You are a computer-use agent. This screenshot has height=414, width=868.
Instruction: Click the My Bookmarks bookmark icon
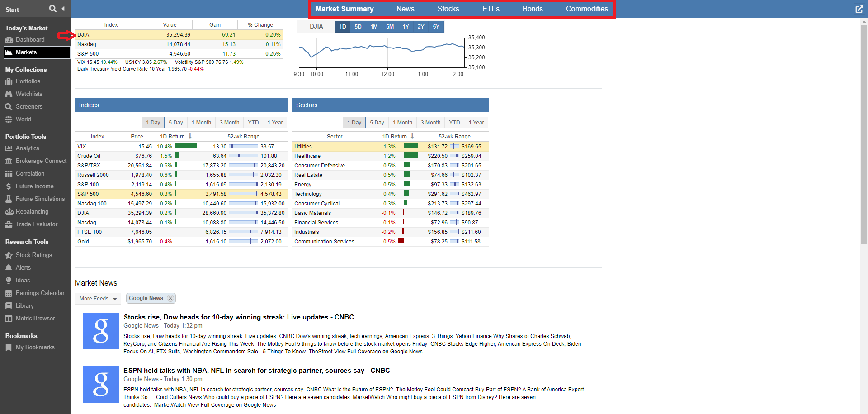tap(9, 347)
